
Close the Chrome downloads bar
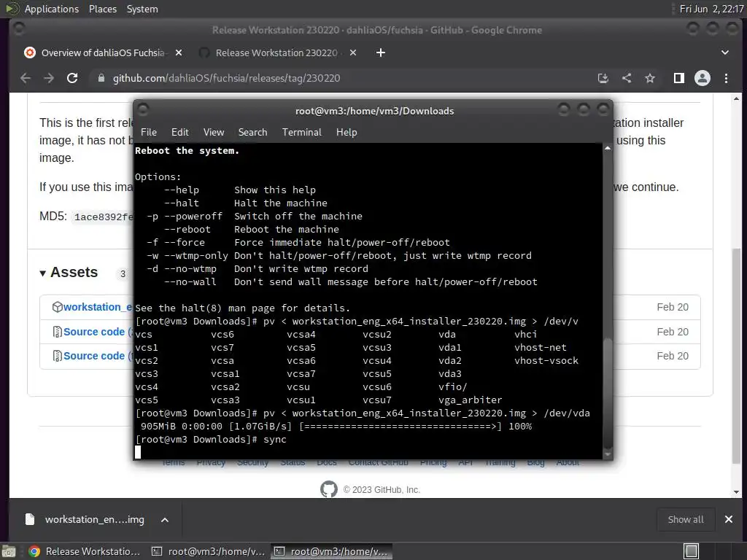pos(729,519)
